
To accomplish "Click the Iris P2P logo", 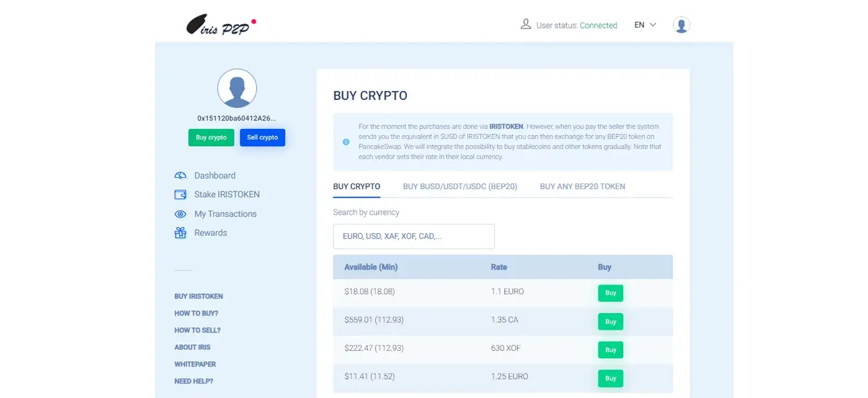I will 221,26.
